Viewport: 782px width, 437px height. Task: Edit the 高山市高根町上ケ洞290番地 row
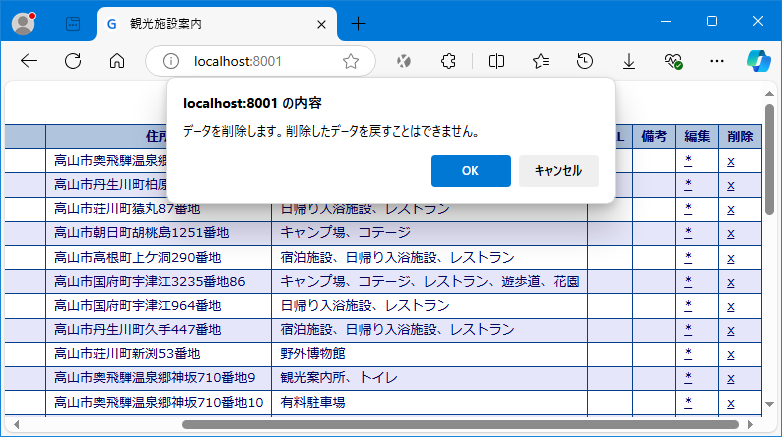688,257
